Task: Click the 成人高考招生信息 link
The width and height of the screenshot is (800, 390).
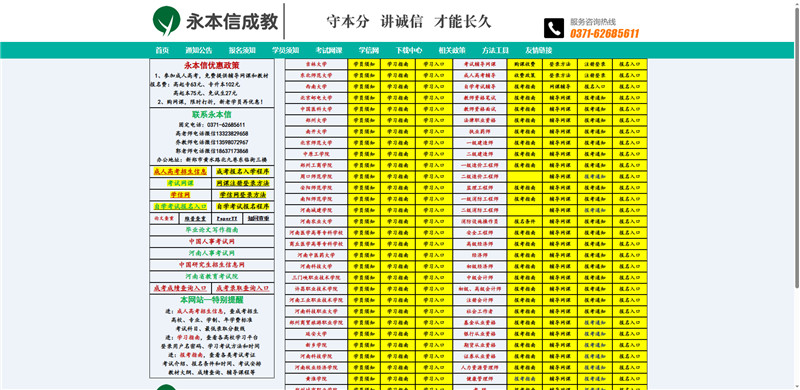Action: pyautogui.click(x=180, y=172)
